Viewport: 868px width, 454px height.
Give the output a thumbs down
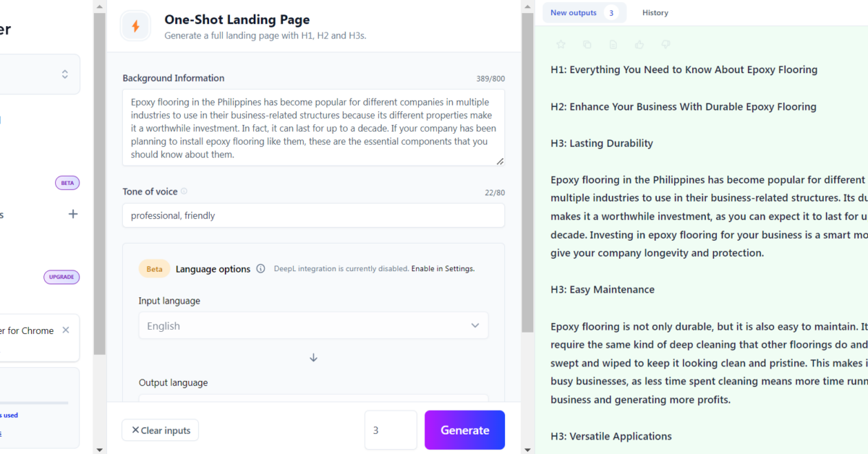[x=665, y=45]
